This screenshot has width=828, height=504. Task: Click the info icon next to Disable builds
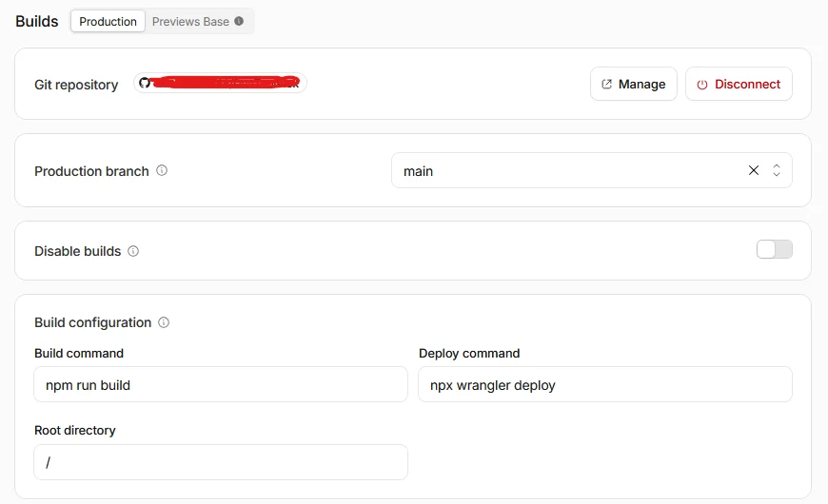point(133,251)
